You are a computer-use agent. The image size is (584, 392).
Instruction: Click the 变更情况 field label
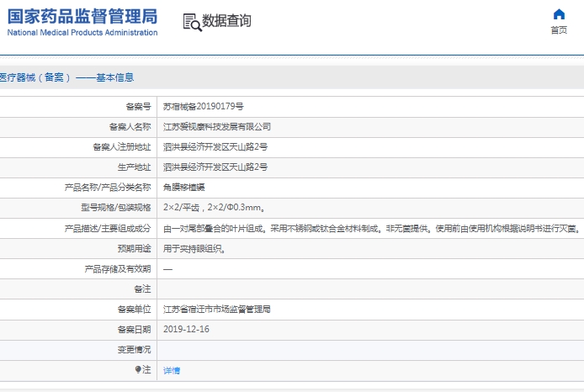134,350
